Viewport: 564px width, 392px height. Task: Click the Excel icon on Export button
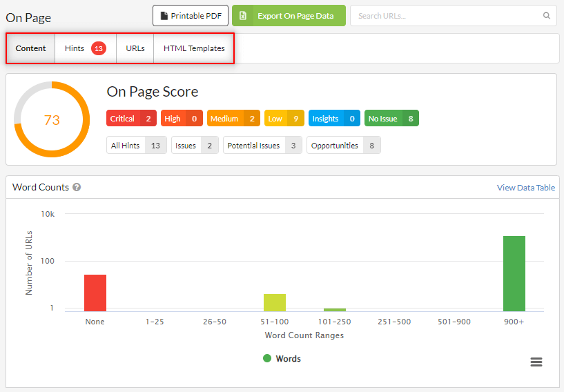coord(243,16)
